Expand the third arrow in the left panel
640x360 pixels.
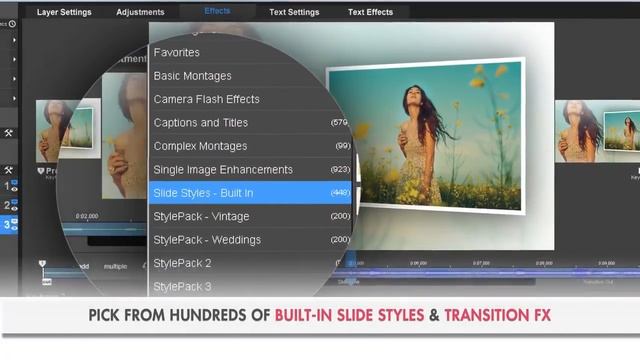coord(14,79)
